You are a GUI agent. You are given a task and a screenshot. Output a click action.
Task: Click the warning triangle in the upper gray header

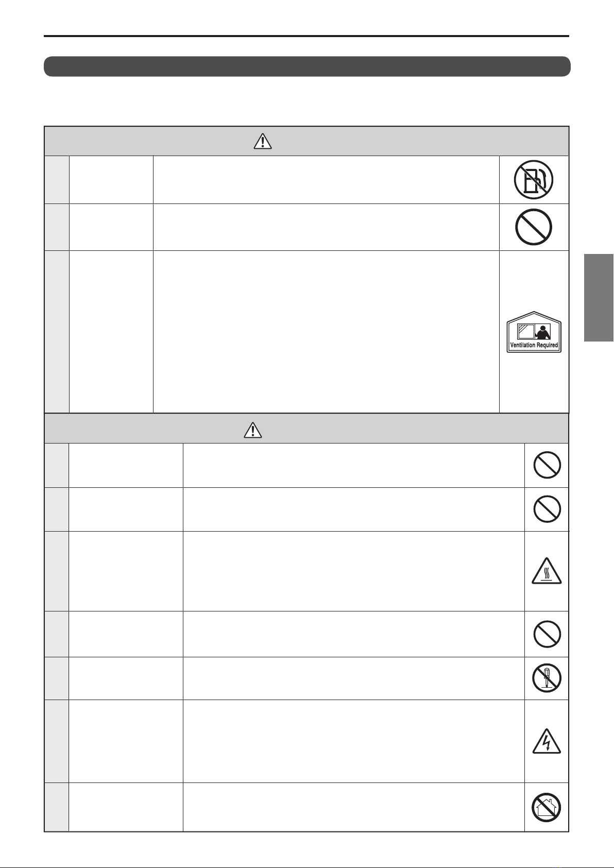pos(263,141)
